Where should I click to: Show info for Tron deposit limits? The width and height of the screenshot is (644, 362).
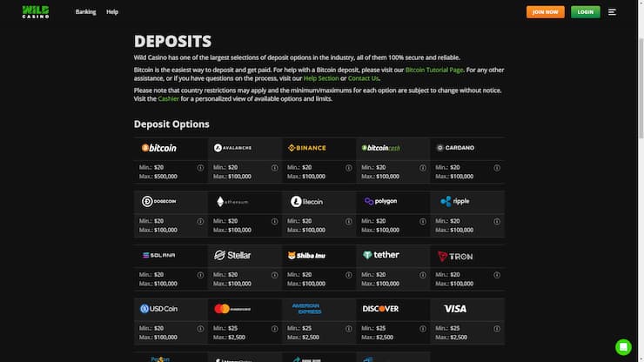coord(497,275)
